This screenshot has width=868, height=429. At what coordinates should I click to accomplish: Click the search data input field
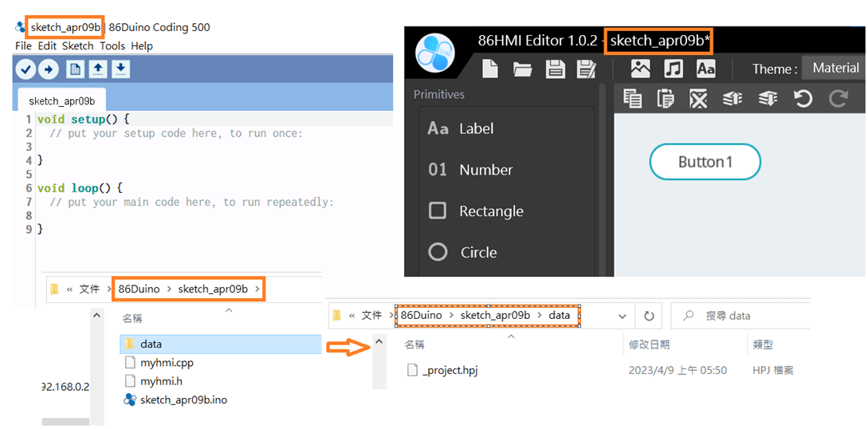[749, 316]
